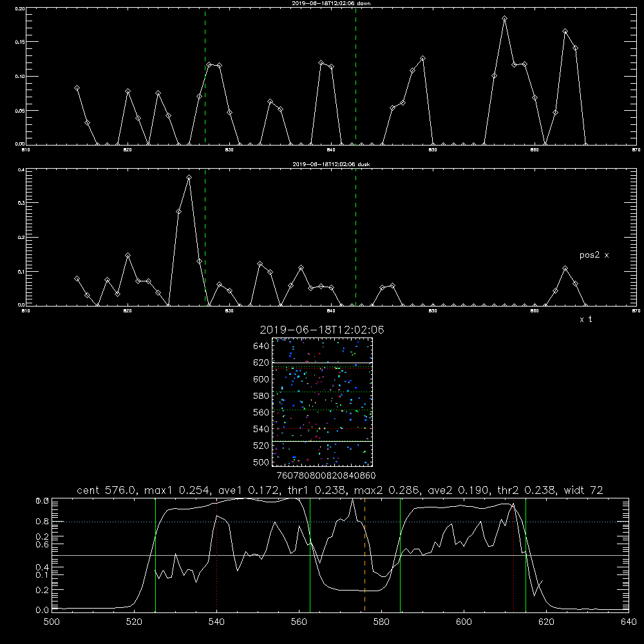Click '620' on the scatter image y-axis
The image size is (644, 644).
(261, 363)
